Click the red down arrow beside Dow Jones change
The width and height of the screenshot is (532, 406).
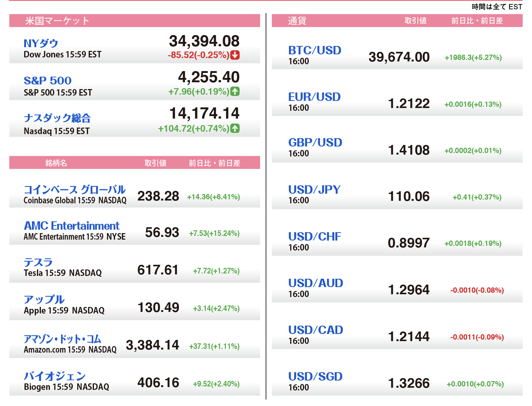click(x=235, y=55)
